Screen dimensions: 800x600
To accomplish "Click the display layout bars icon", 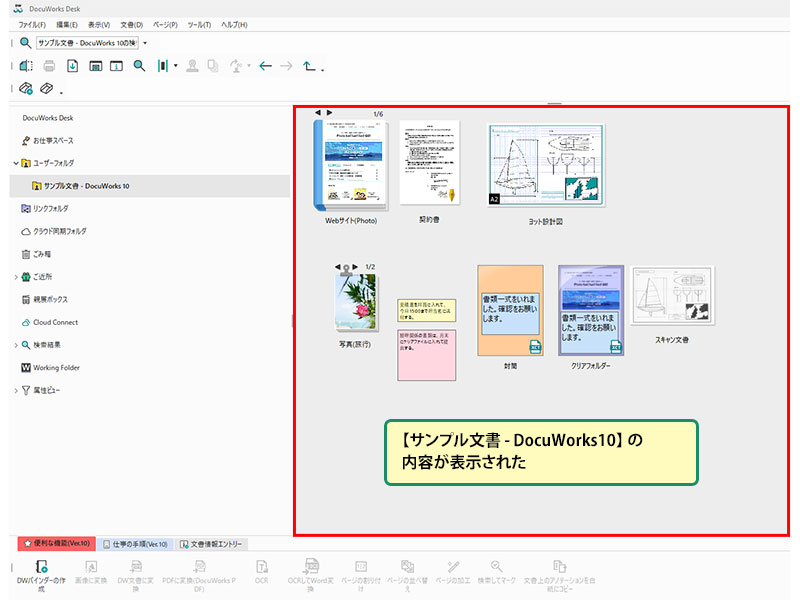I will click(x=163, y=66).
